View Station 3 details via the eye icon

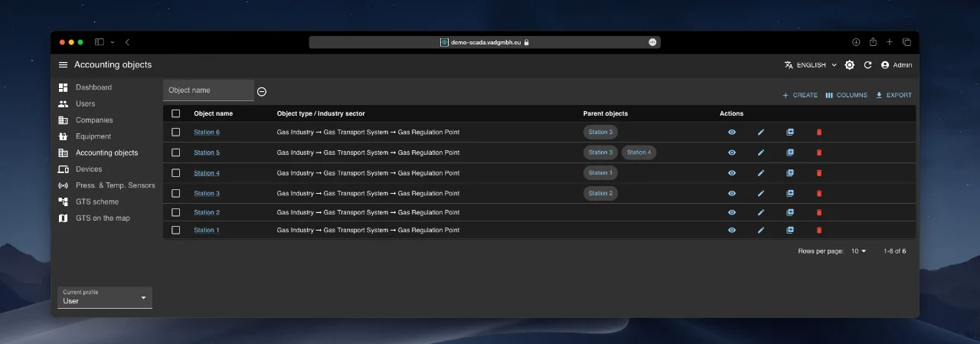(x=732, y=194)
